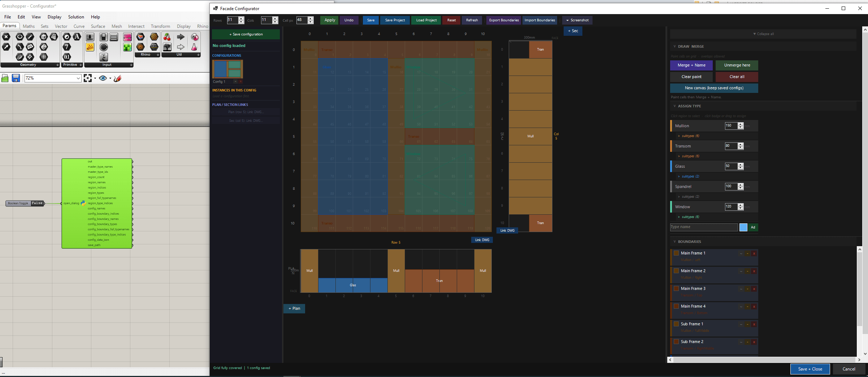Click the Save + Close button
The width and height of the screenshot is (868, 377).
810,369
